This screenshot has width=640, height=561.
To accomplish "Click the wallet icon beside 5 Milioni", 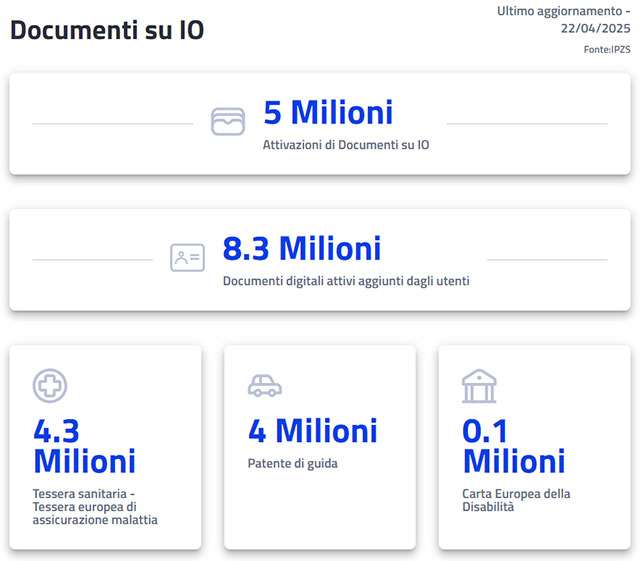I will coord(228,121).
